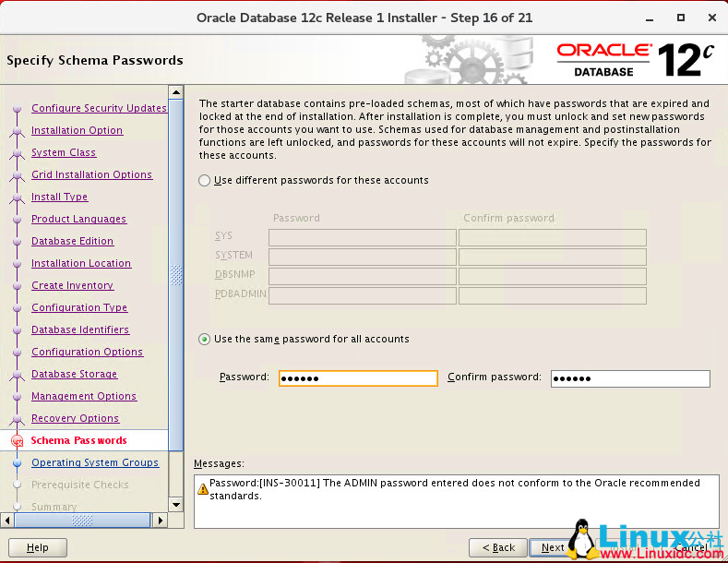Click the Product Languages step bullet
The image size is (728, 563).
click(x=18, y=220)
